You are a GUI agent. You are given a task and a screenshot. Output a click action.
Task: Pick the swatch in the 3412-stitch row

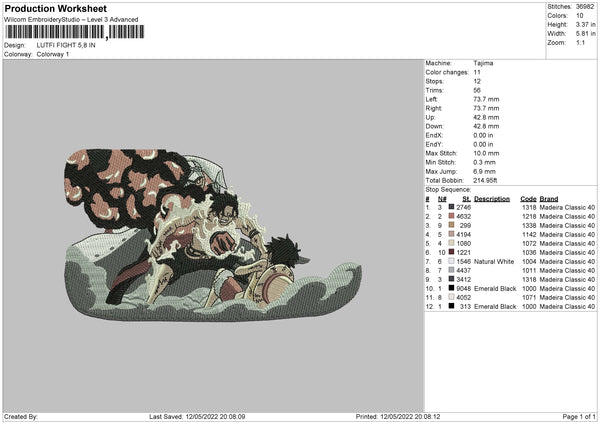451,279
